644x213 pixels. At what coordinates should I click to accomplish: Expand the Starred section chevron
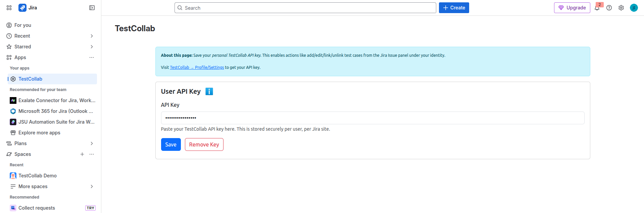[92, 47]
